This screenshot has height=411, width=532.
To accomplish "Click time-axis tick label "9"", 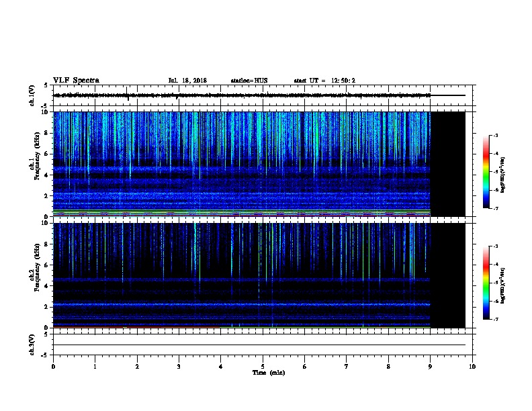I will (x=430, y=367).
